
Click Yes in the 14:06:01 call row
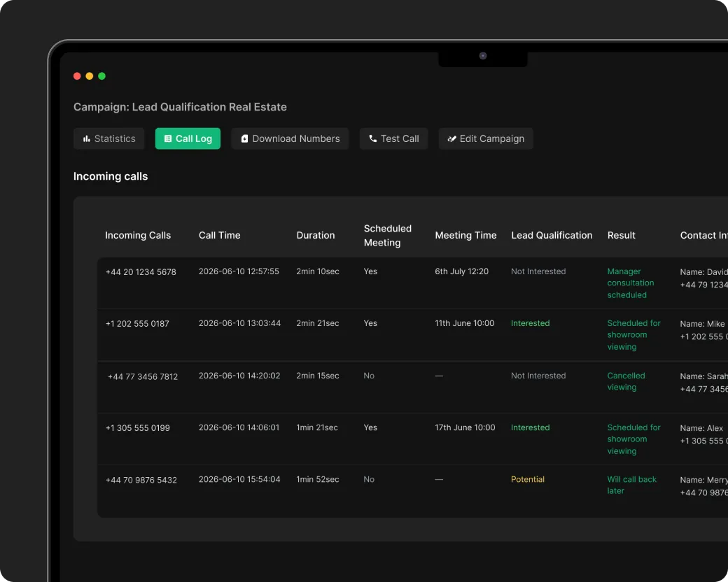tap(370, 427)
